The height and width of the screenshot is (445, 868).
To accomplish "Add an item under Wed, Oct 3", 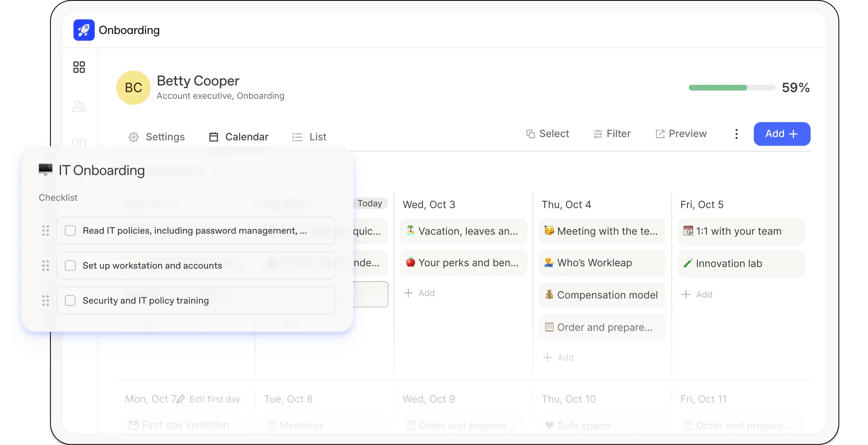I will tap(420, 293).
